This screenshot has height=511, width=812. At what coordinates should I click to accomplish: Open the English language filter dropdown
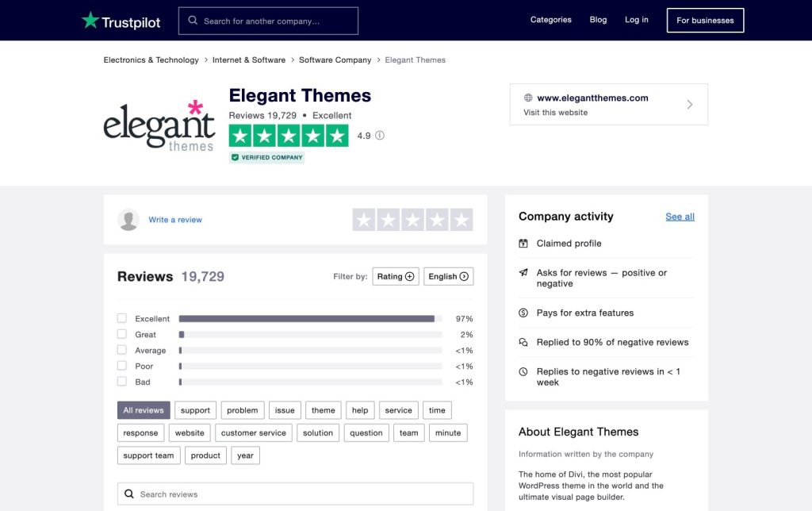click(448, 276)
